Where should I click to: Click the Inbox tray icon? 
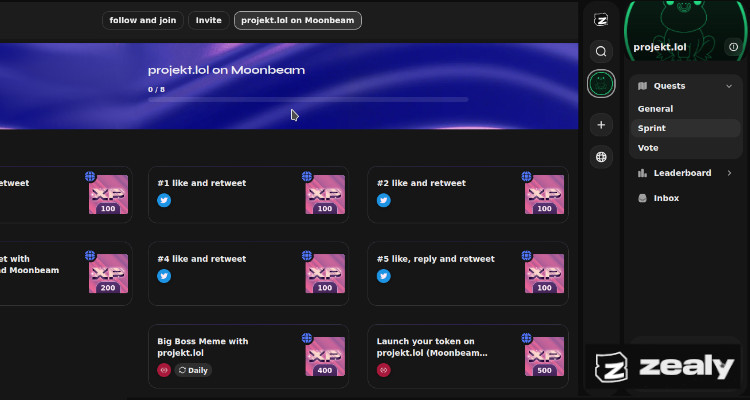pos(642,198)
